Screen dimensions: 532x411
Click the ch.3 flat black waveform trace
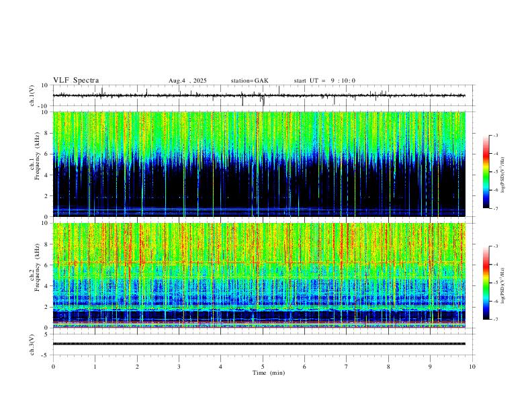[x=259, y=344]
